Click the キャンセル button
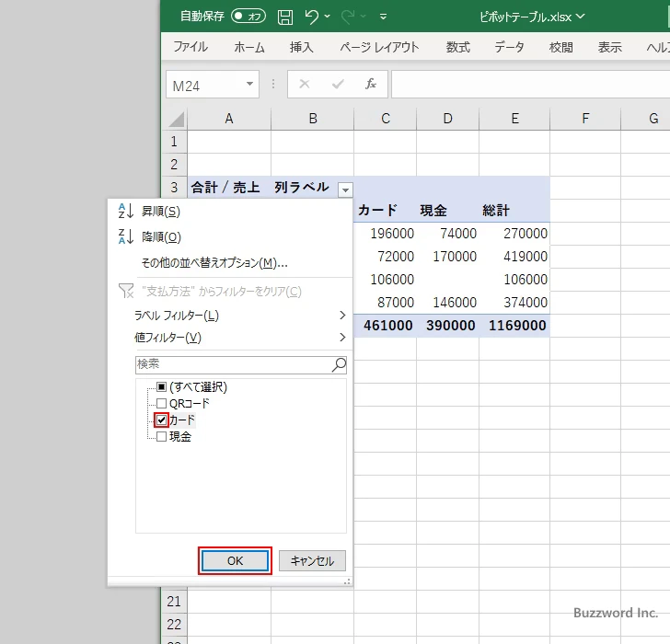 pyautogui.click(x=312, y=560)
